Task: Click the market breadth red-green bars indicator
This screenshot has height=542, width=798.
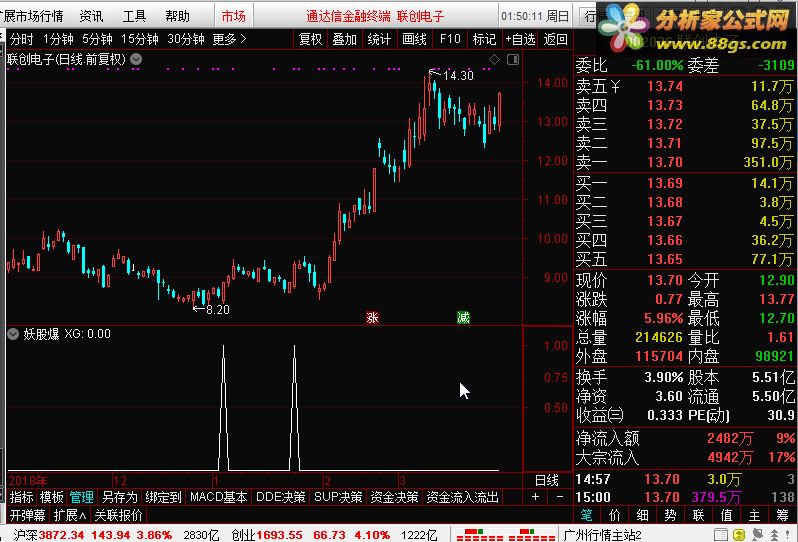Action: pos(505,535)
